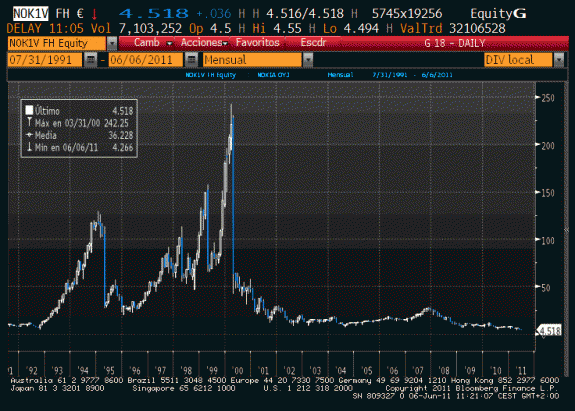Screen dimensions: 575x411
Task: Click the start date field 07/31/1991
Action: point(45,60)
